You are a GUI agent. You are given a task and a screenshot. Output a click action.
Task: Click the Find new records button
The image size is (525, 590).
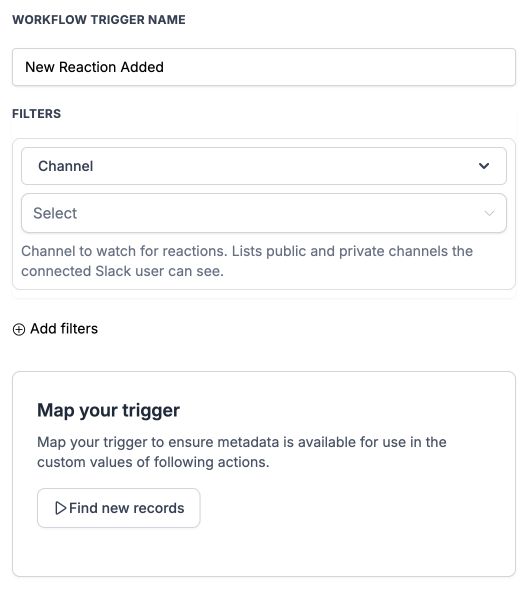point(119,508)
